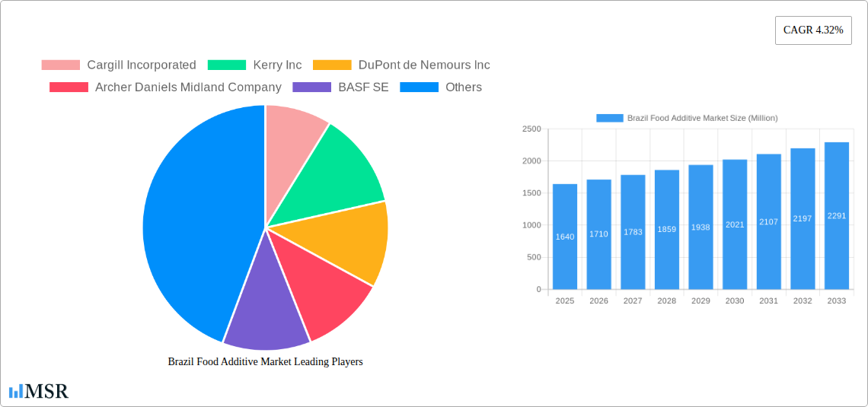The image size is (868, 407).
Task: Click the 2025 bar showing 1640
Action: coord(565,237)
